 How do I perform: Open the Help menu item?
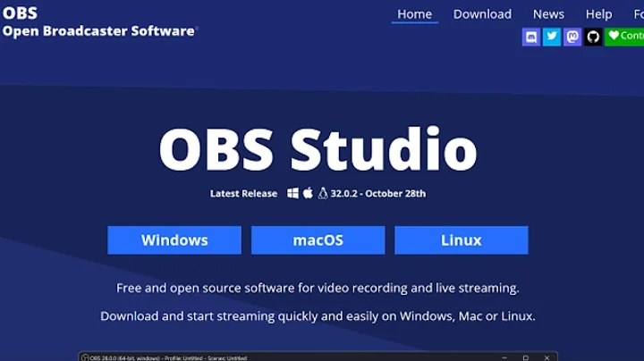point(598,14)
